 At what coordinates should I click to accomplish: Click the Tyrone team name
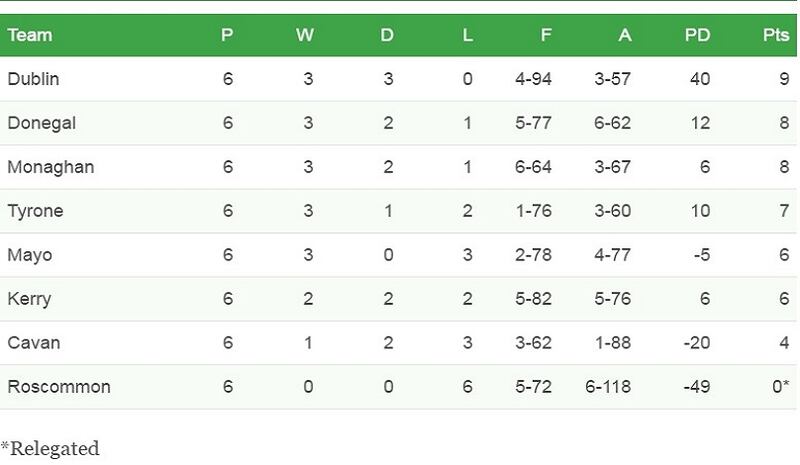35,211
